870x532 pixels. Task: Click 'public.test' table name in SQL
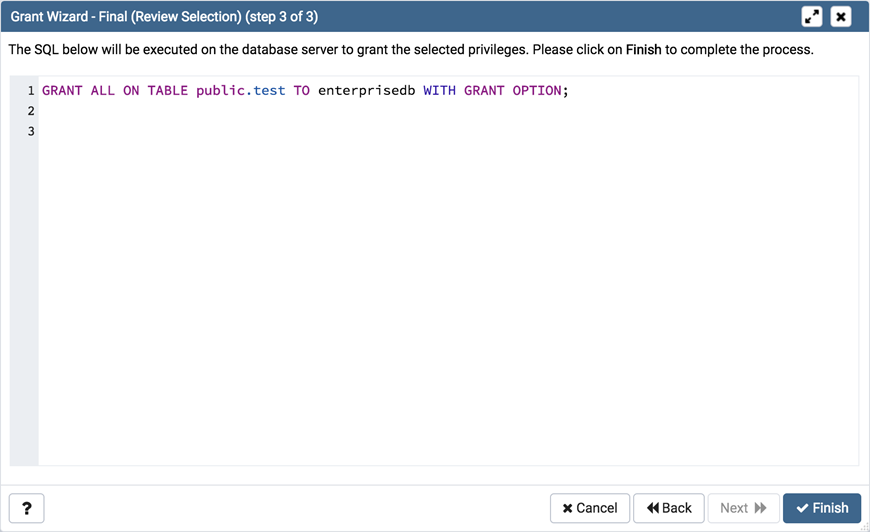point(240,90)
